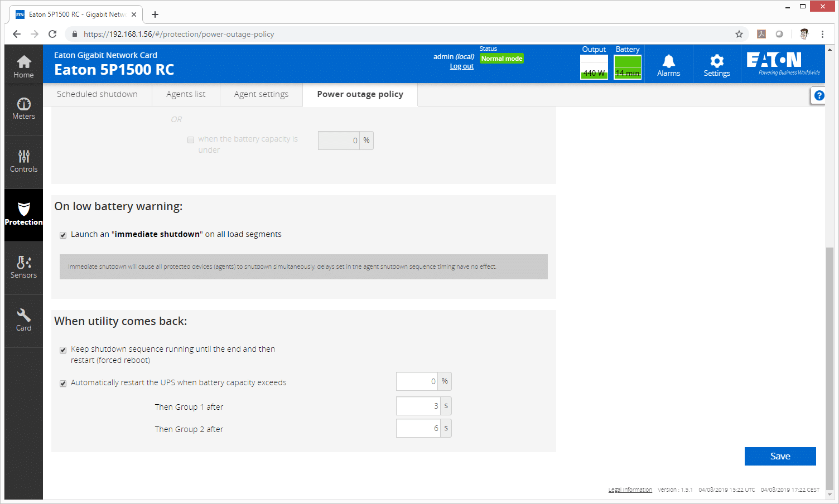Open the Controls sidebar section

click(x=23, y=162)
